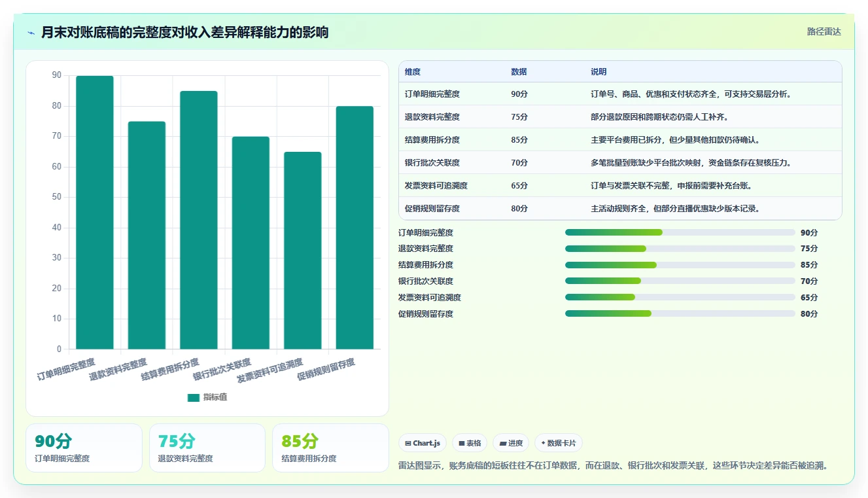The height and width of the screenshot is (498, 868).
Task: Click the description starting 订单号、商品
Action: click(x=692, y=94)
